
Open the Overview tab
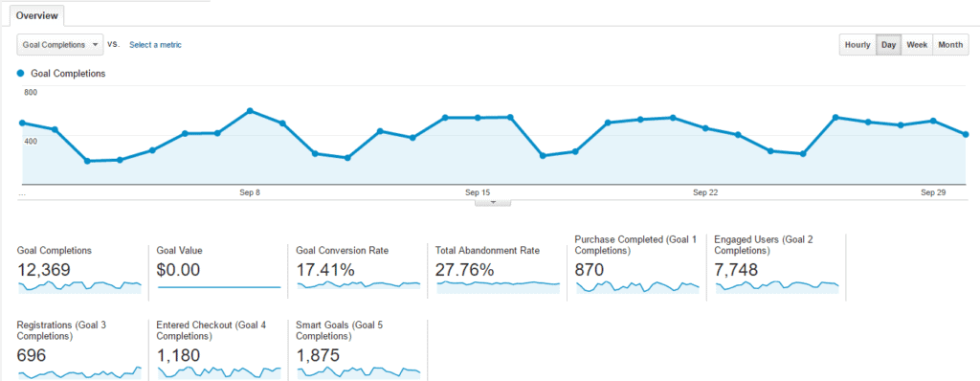point(37,15)
